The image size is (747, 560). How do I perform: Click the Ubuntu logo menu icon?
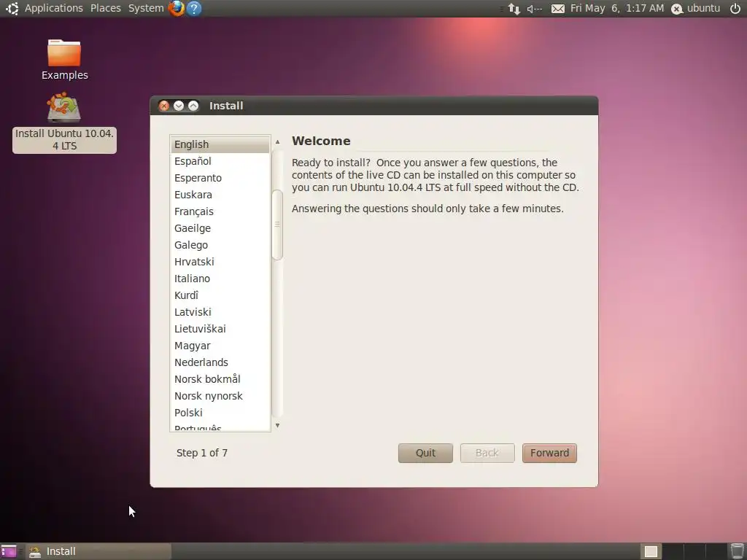pos(12,8)
